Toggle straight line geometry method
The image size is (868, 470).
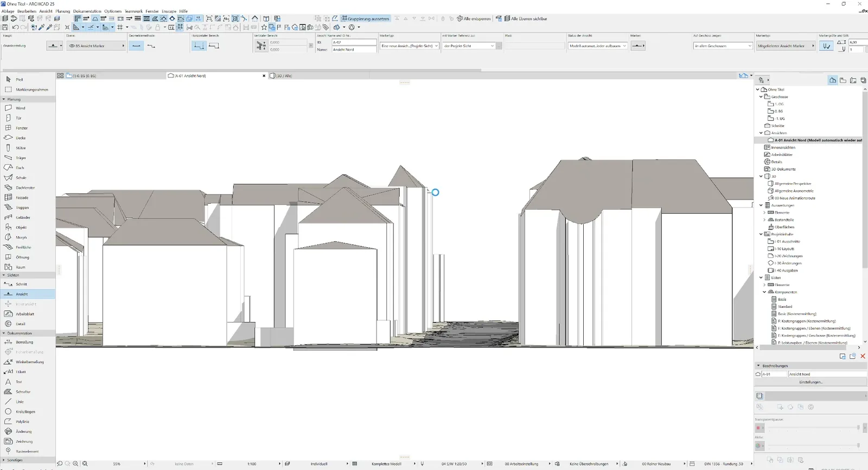coord(136,46)
